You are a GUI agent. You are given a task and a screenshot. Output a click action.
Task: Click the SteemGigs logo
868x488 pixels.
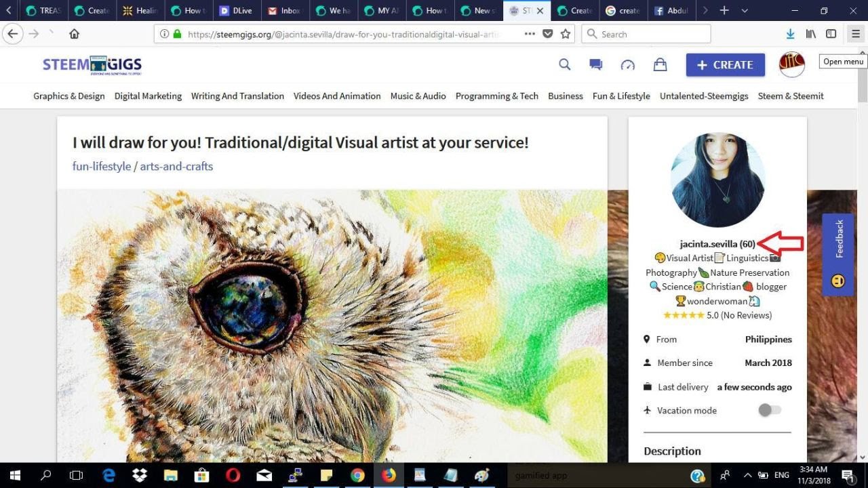coord(92,65)
